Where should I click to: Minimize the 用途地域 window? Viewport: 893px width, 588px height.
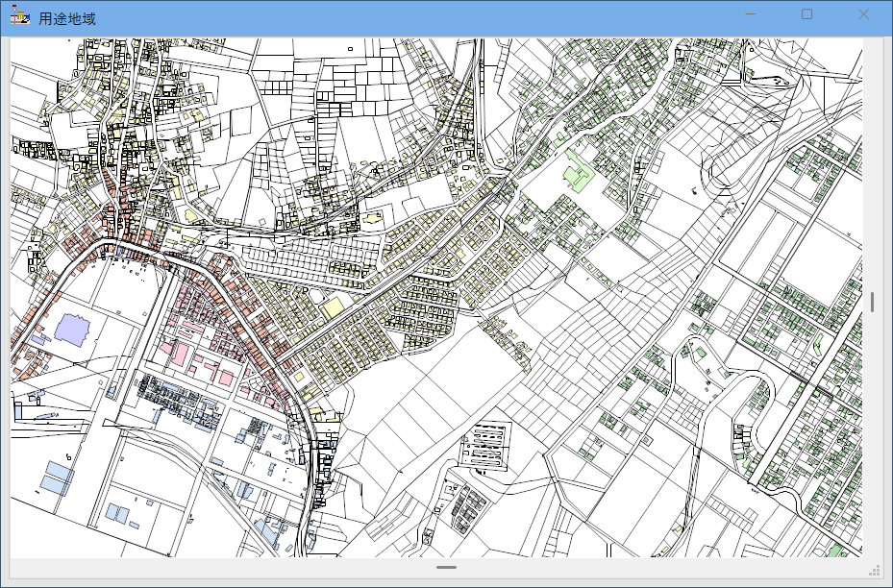coord(751,14)
